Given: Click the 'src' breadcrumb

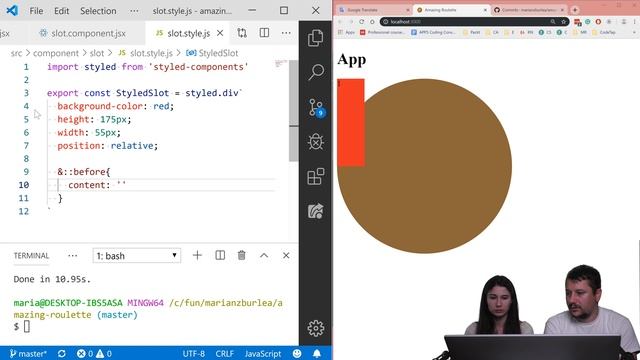Looking at the screenshot, I should pyautogui.click(x=16, y=53).
